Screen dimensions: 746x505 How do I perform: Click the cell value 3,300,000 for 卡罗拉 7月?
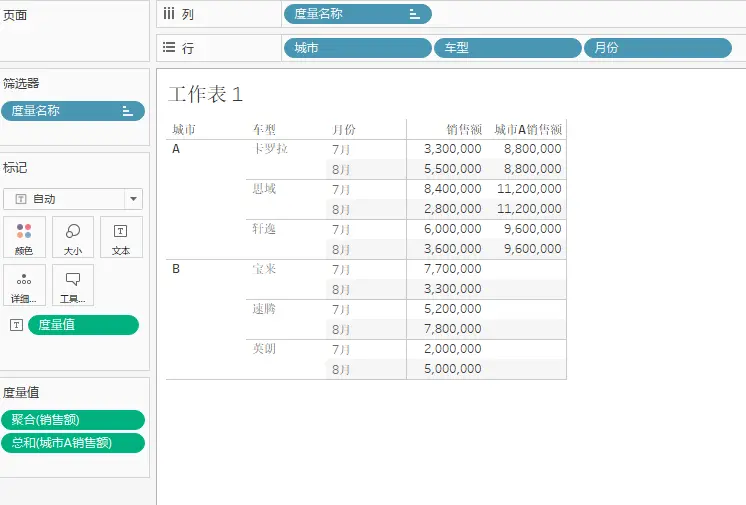(452, 149)
